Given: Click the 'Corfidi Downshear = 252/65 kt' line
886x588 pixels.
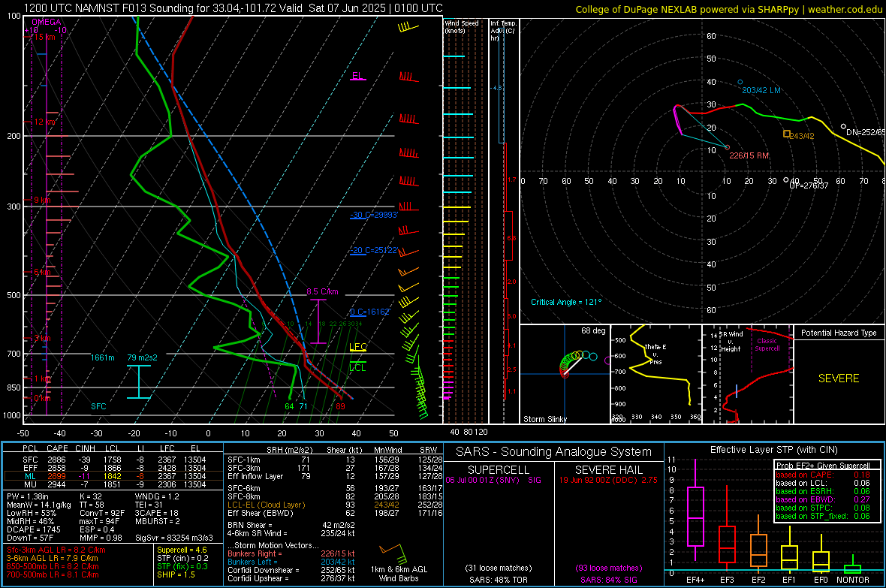Looking at the screenshot, I should [x=291, y=571].
